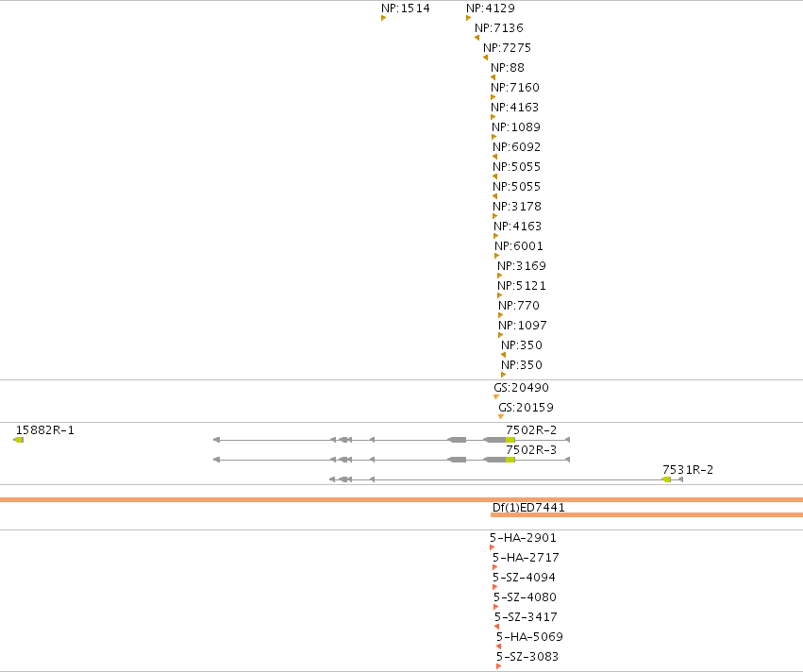
Task: Select the 5-HA-2901 label
Action: 524,538
